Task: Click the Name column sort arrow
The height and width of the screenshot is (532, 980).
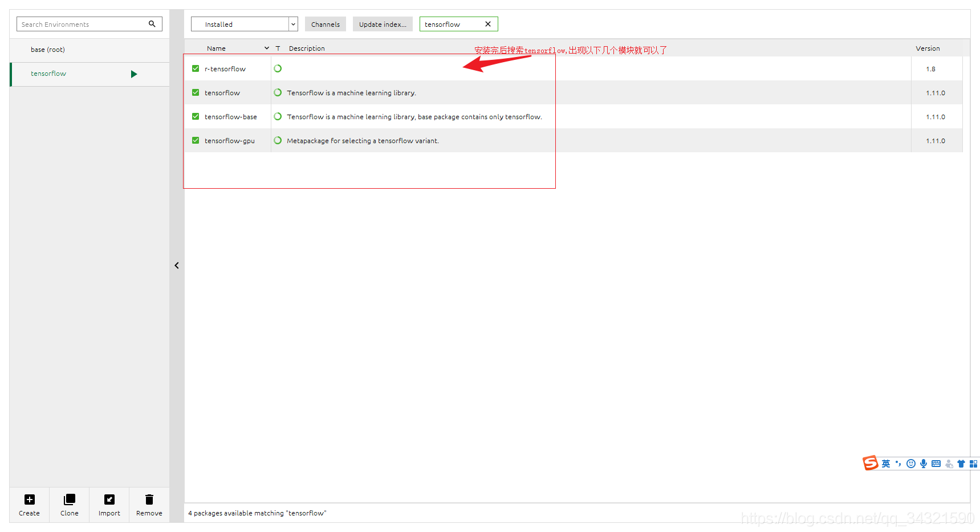Action: 267,48
